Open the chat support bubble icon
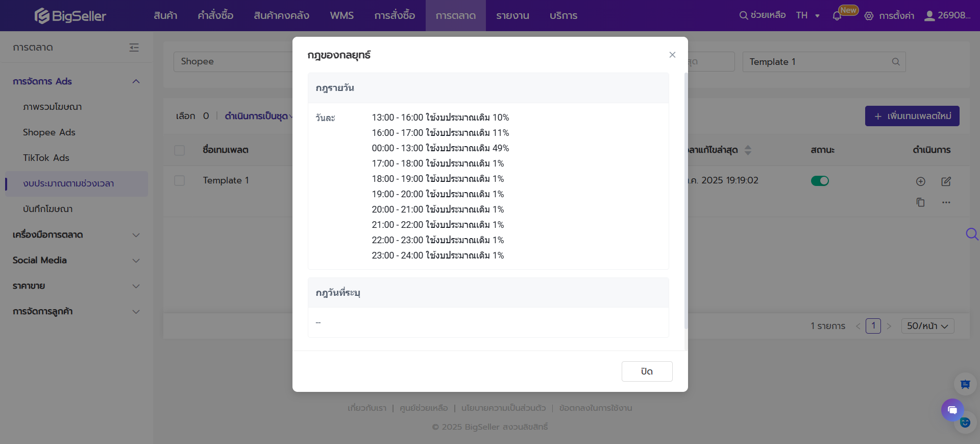The image size is (980, 444). [952, 410]
